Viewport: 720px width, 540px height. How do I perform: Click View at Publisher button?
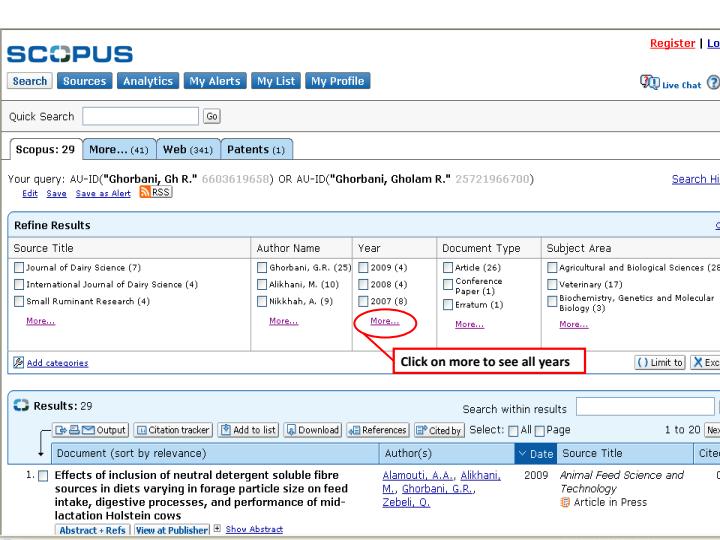pyautogui.click(x=172, y=530)
